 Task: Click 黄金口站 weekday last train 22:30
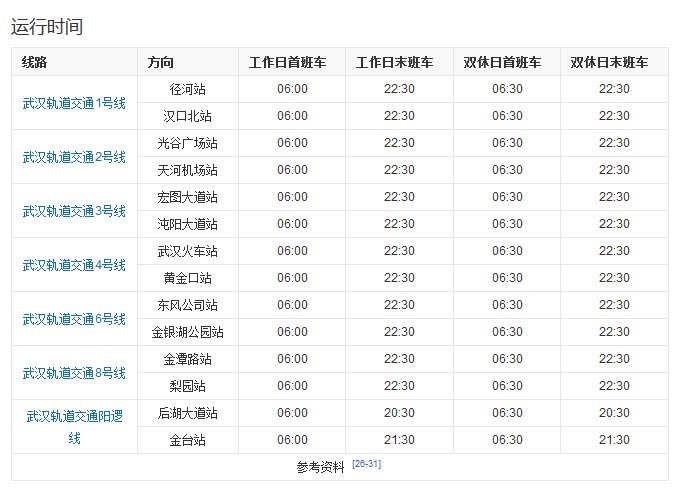(399, 278)
